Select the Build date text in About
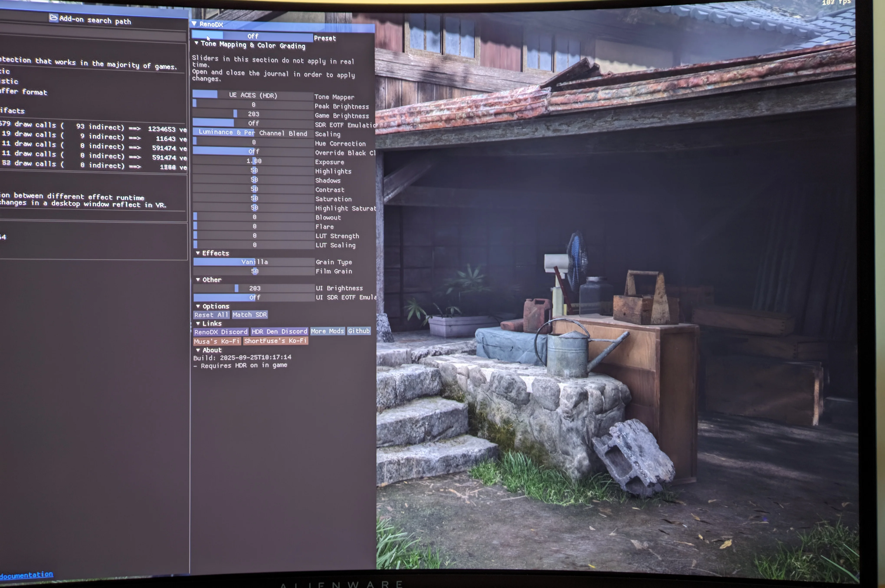The image size is (885, 588). pyautogui.click(x=242, y=357)
